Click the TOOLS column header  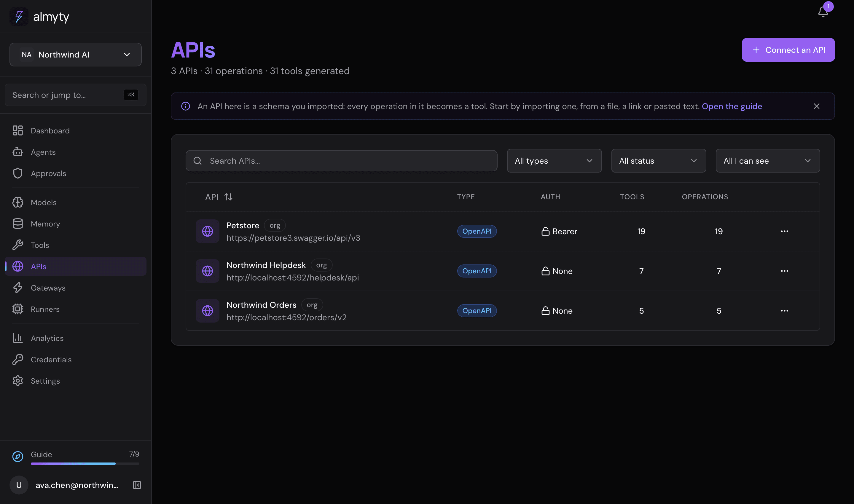[632, 197]
